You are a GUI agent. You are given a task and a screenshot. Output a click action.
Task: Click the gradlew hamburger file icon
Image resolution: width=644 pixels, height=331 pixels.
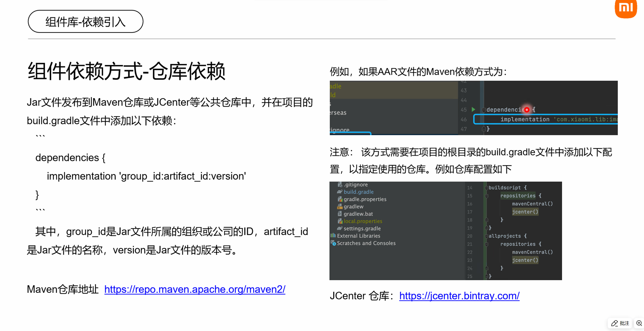pyautogui.click(x=340, y=206)
